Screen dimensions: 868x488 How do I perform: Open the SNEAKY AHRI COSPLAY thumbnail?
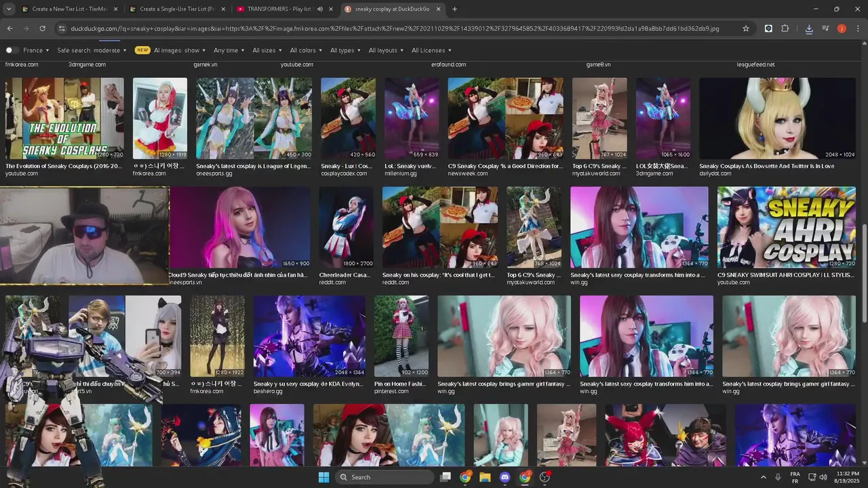[x=787, y=227]
